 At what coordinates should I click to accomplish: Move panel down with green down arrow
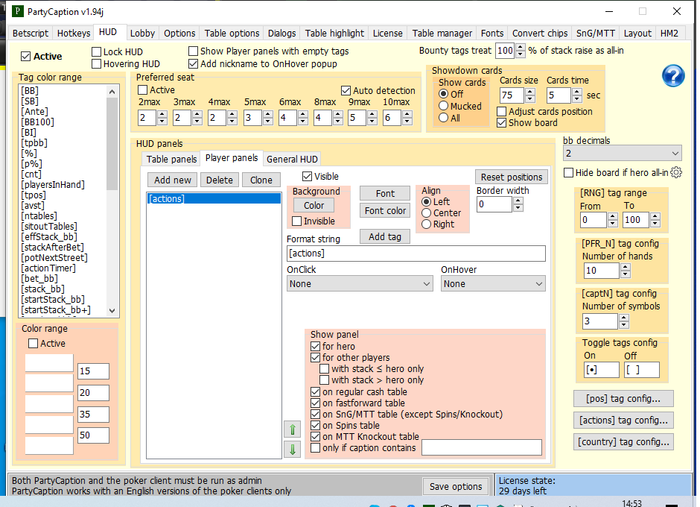[293, 449]
